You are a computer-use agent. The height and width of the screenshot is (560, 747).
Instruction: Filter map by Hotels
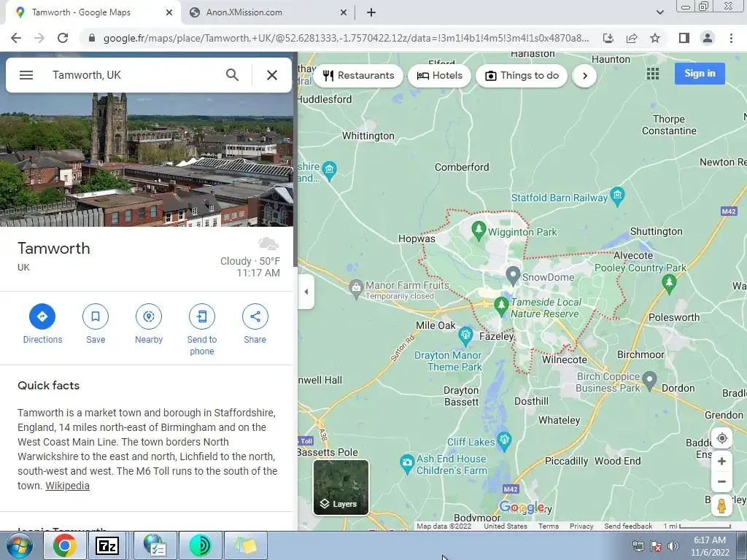(x=439, y=76)
